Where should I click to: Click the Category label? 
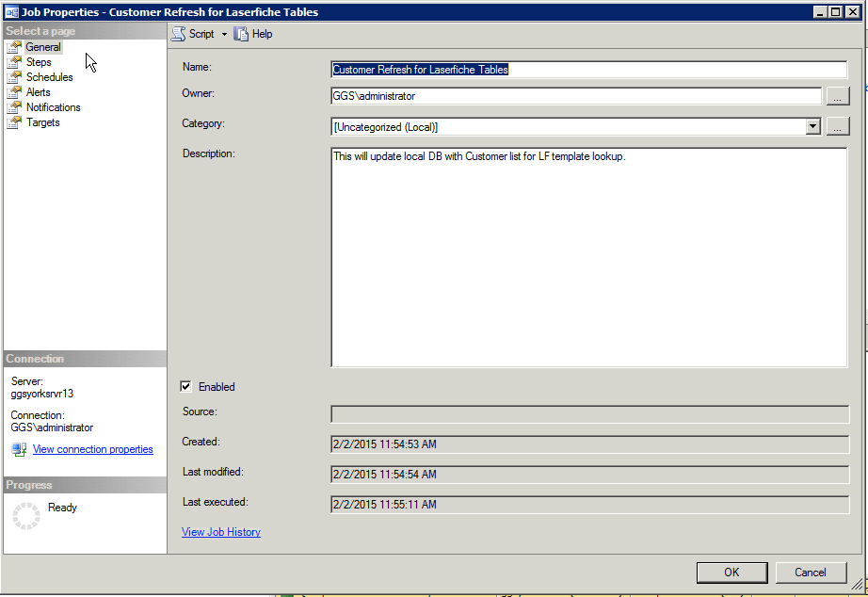(x=203, y=123)
